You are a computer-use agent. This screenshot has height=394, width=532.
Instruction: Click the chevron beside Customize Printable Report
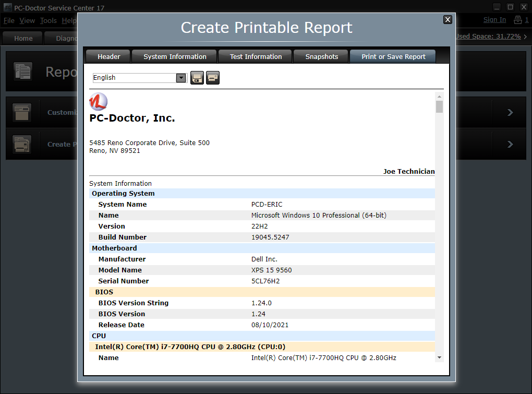[x=510, y=112]
